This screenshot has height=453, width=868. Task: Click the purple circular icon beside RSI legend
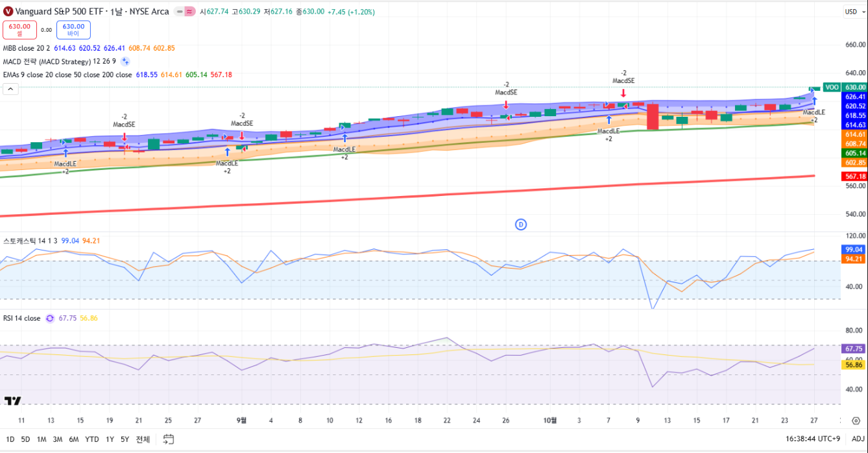50,319
